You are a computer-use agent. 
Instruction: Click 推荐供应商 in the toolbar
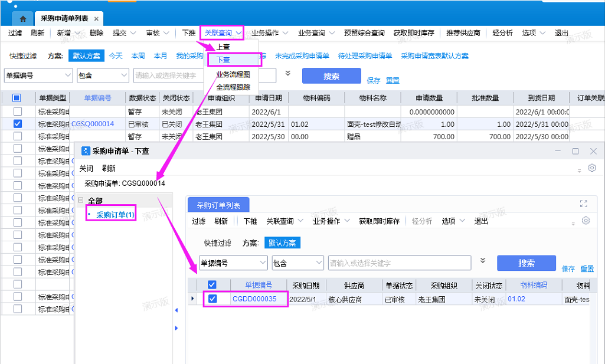(x=463, y=33)
